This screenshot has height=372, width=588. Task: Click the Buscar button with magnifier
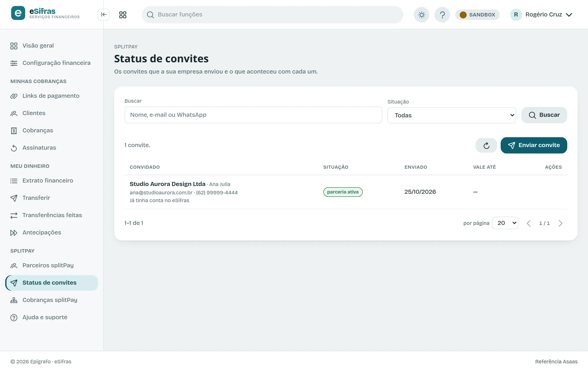coord(544,115)
